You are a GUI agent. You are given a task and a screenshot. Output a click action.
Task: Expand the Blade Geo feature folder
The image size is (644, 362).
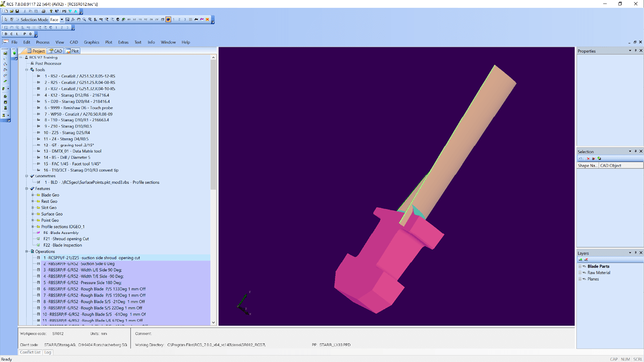point(33,195)
